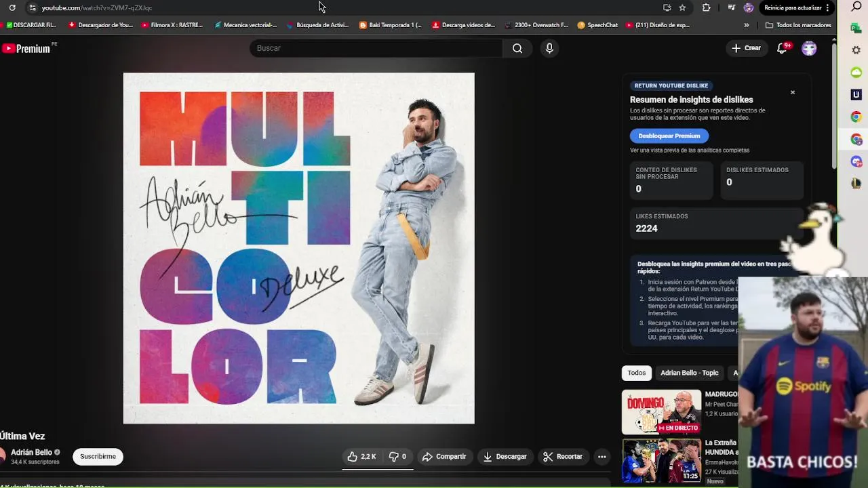Open Filmora X : RASTRE... bookmark
The image size is (868, 488).
[172, 25]
